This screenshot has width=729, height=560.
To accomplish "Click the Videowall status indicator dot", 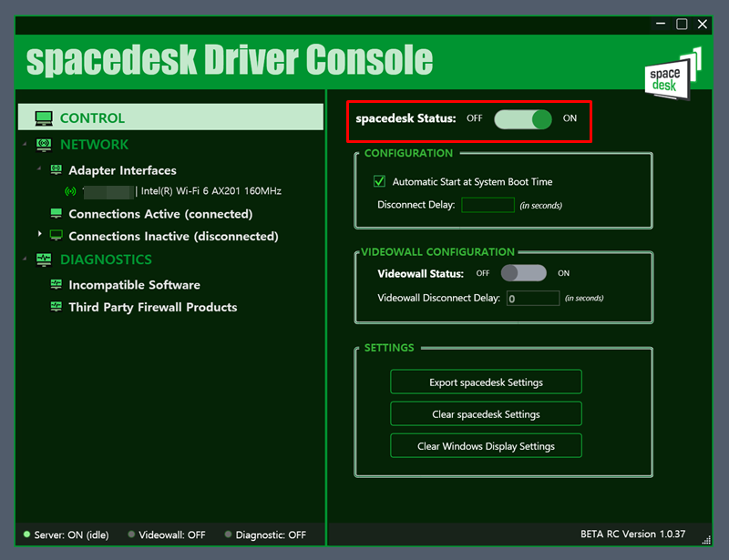I will [x=131, y=535].
